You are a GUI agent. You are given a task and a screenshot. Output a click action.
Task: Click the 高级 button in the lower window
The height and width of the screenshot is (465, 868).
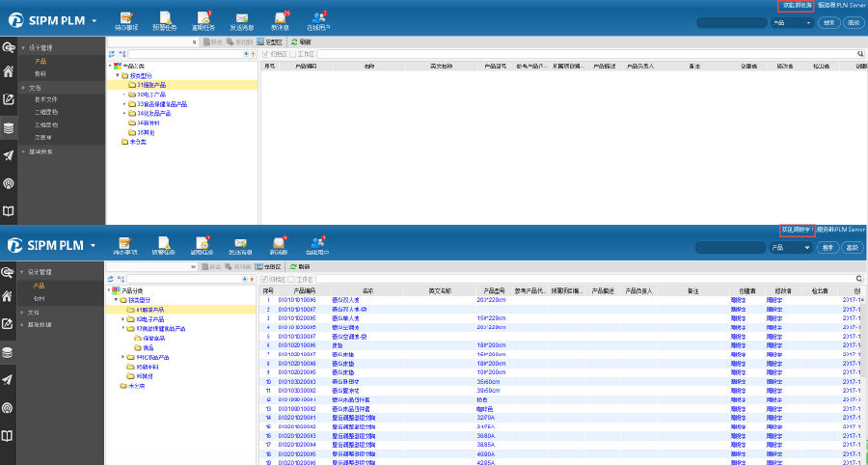[x=852, y=248]
